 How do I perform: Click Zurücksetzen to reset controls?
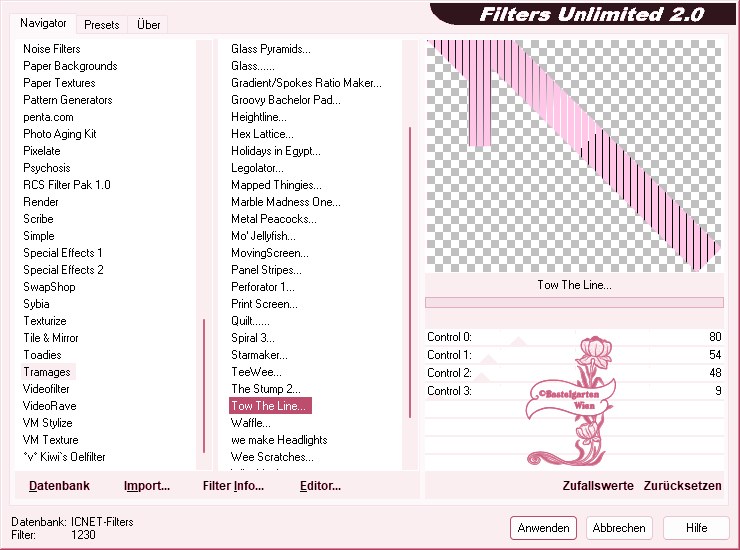coord(682,486)
